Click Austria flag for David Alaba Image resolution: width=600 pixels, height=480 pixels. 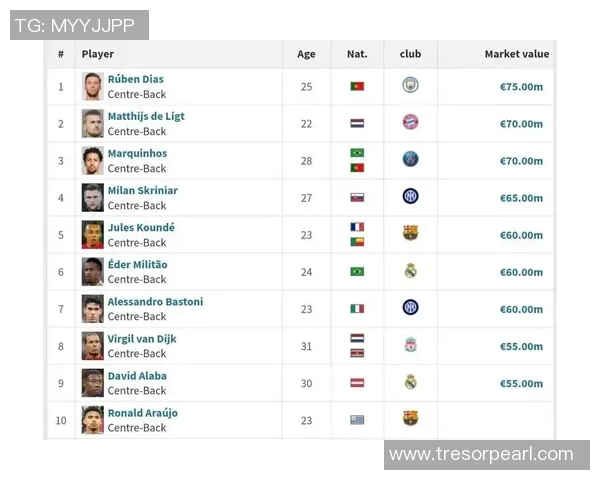[357, 383]
